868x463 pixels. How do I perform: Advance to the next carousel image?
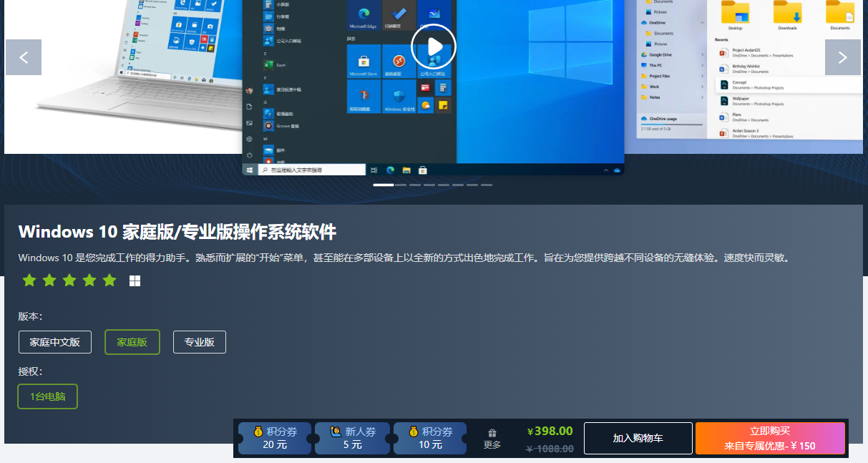(842, 57)
